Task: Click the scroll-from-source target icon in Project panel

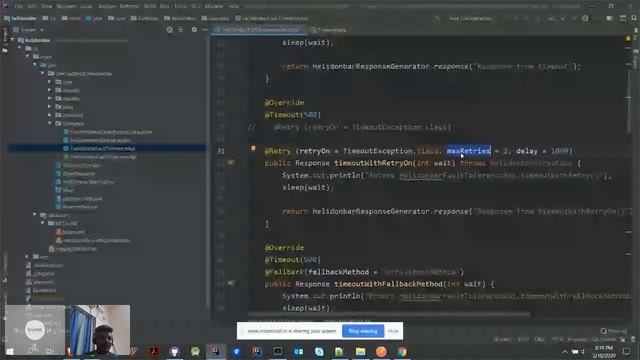Action: 169,30
